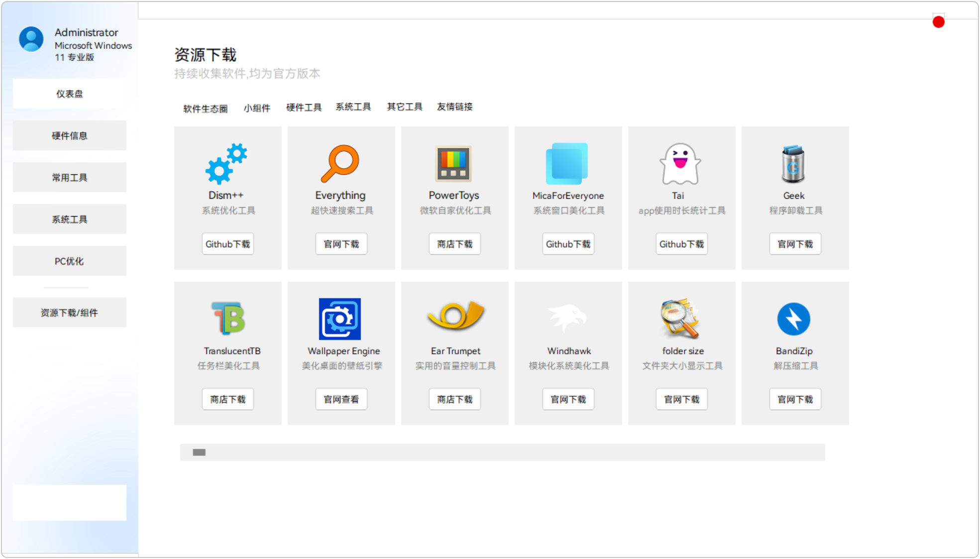Viewport: 980px width, 559px height.
Task: Click 官网下载 for Everything
Action: pos(341,244)
